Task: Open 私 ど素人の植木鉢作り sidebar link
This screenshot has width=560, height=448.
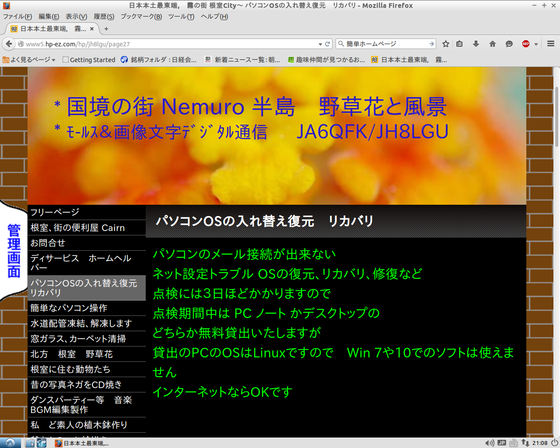Action: 87,425
